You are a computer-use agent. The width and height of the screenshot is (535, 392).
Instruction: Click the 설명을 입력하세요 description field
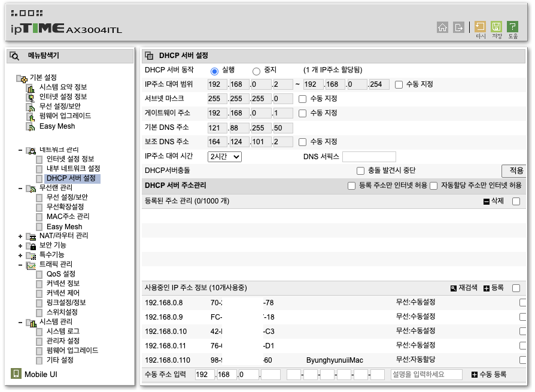click(426, 375)
